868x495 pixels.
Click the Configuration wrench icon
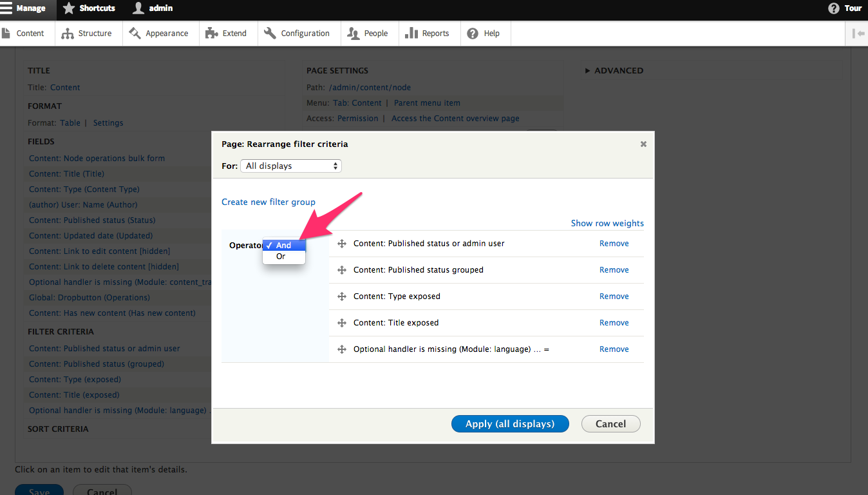[x=270, y=33]
